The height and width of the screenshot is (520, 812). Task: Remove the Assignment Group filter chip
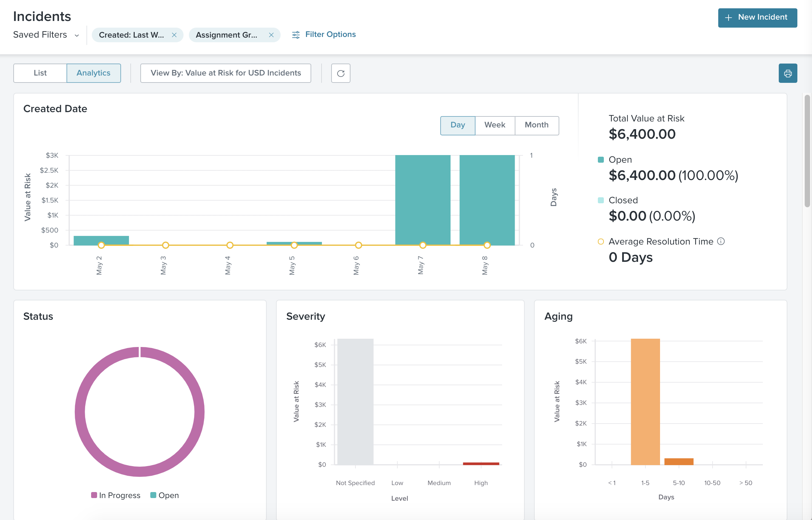point(271,35)
